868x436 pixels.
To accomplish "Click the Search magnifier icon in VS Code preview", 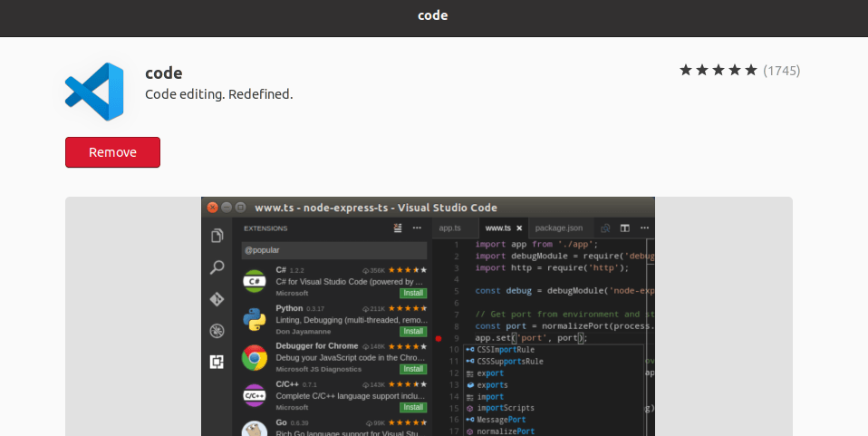I will (x=217, y=267).
